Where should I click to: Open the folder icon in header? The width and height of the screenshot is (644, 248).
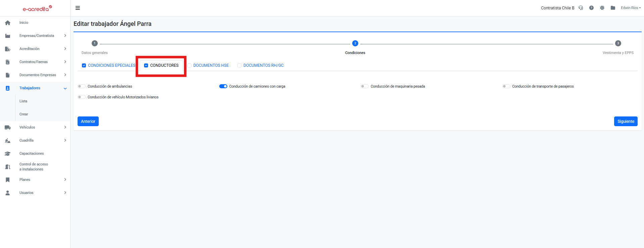(613, 8)
